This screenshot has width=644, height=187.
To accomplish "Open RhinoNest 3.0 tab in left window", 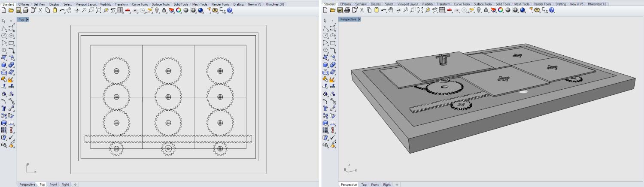I will tap(275, 4).
